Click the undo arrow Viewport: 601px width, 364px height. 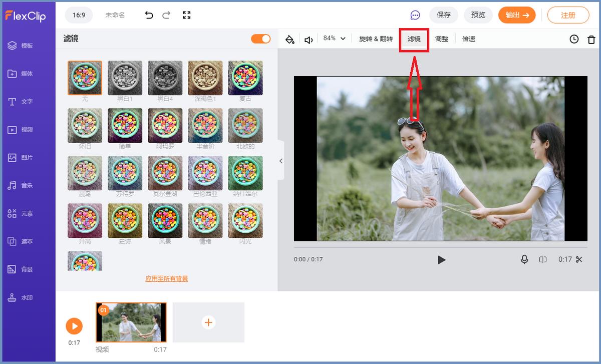pos(149,15)
